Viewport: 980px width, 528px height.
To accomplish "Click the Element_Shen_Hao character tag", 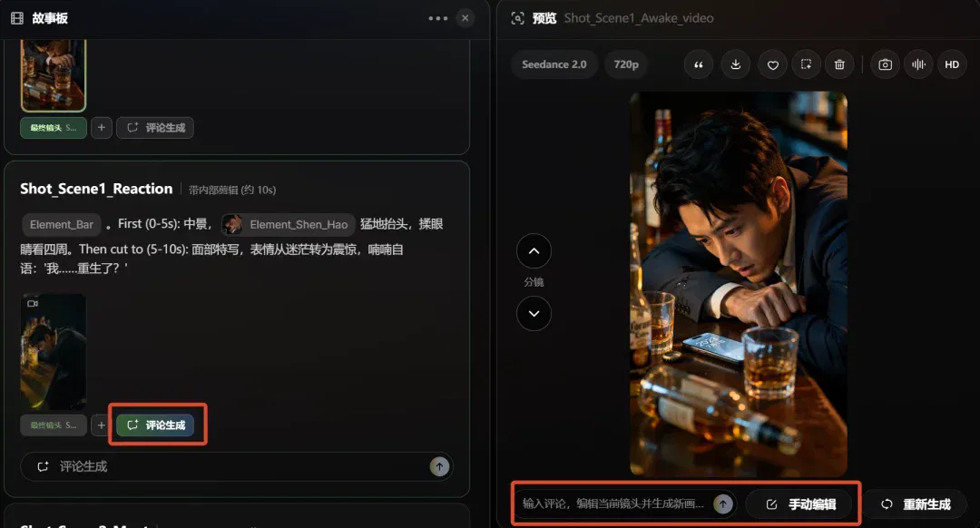I will pyautogui.click(x=289, y=224).
